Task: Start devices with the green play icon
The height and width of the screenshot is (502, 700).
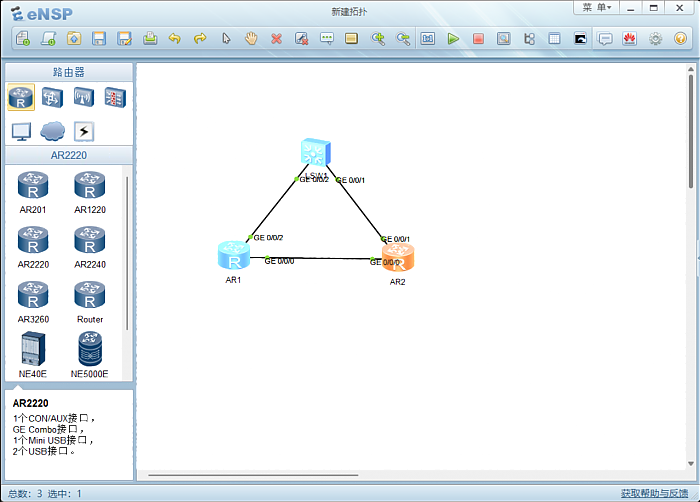Action: coord(453,39)
